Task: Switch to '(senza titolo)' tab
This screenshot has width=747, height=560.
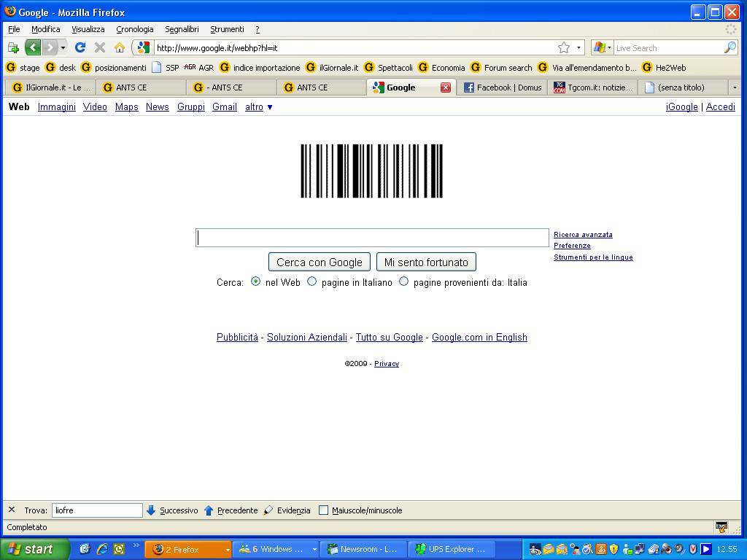Action: point(683,87)
